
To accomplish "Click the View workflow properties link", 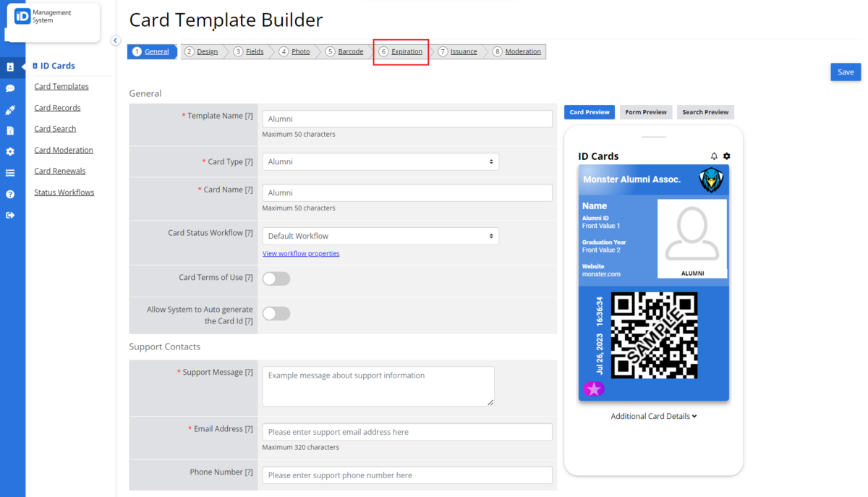I will [x=301, y=252].
